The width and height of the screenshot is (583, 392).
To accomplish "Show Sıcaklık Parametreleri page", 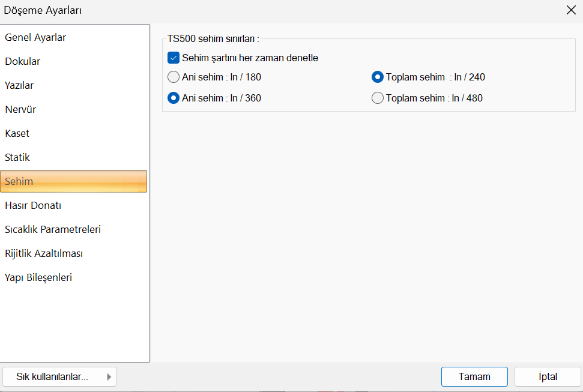I will click(x=53, y=229).
